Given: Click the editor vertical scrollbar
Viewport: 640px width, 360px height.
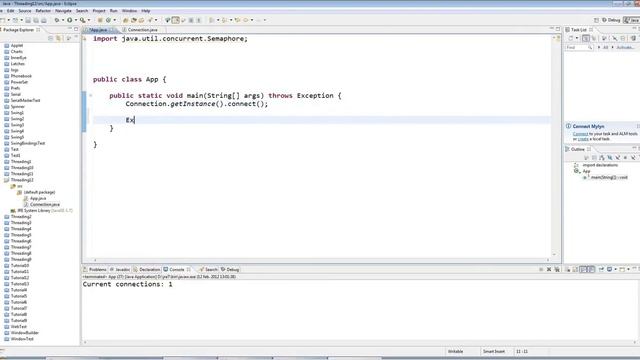Looking at the screenshot, I should click(x=554, y=147).
